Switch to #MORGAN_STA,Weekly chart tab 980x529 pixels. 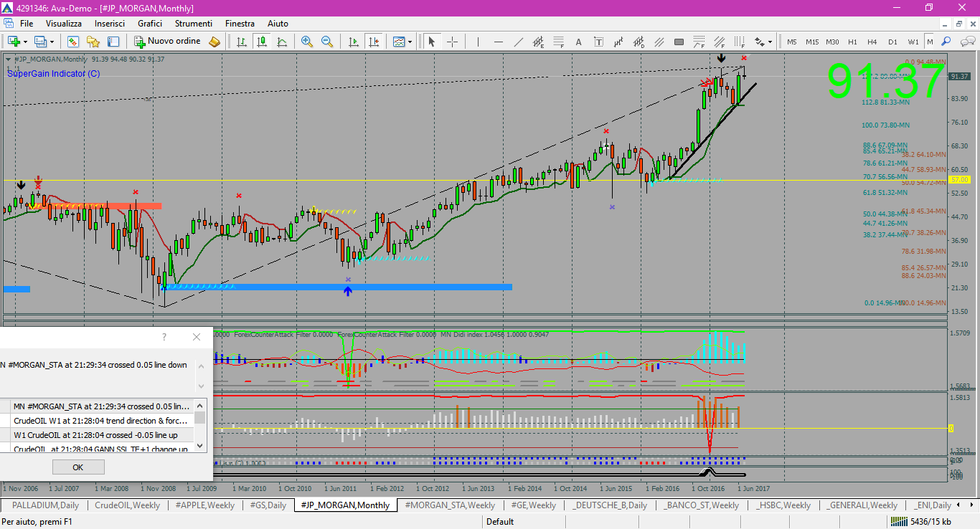click(x=450, y=505)
